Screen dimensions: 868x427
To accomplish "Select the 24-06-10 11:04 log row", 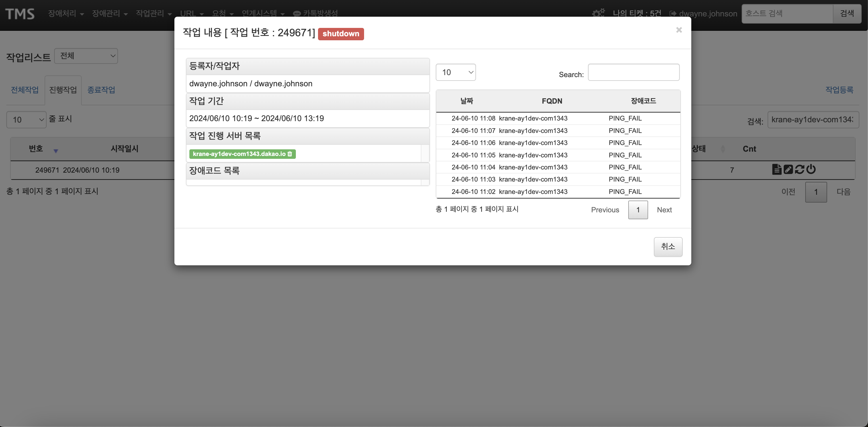I will coord(558,167).
